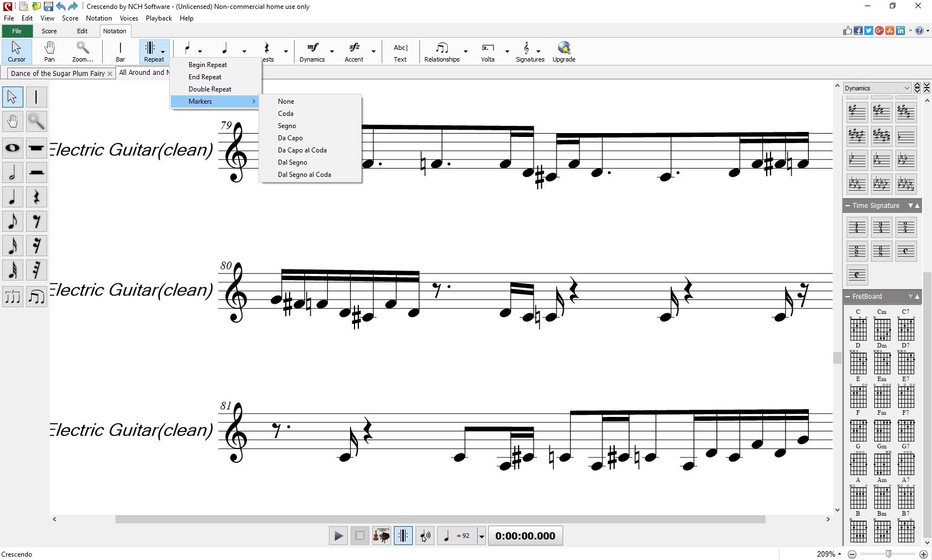This screenshot has height=560, width=932.
Task: Open the Playback menu
Action: tap(159, 18)
